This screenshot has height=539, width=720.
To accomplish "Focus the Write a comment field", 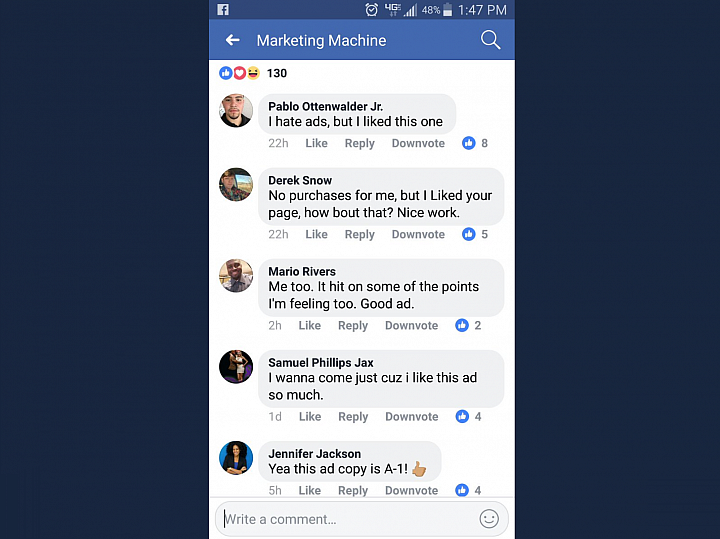I will [x=361, y=519].
